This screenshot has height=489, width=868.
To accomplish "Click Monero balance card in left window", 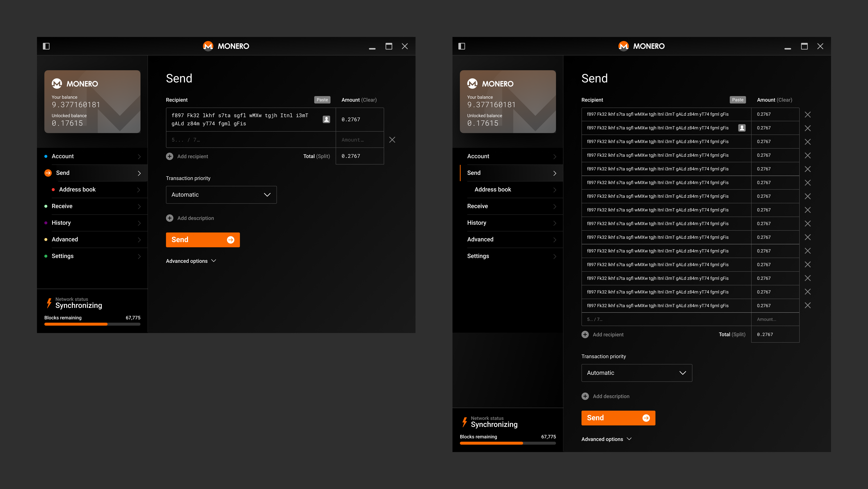I will point(92,101).
